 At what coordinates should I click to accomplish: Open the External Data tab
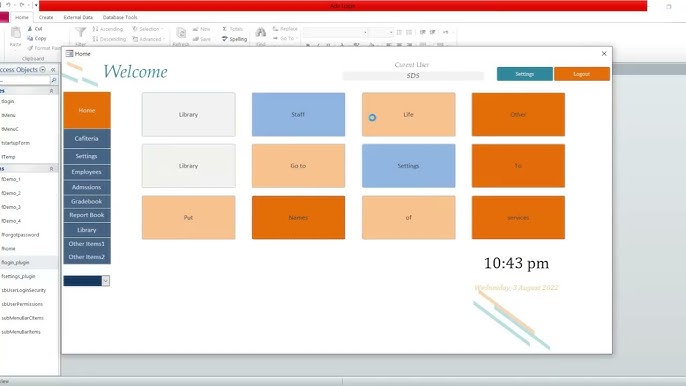[x=78, y=18]
